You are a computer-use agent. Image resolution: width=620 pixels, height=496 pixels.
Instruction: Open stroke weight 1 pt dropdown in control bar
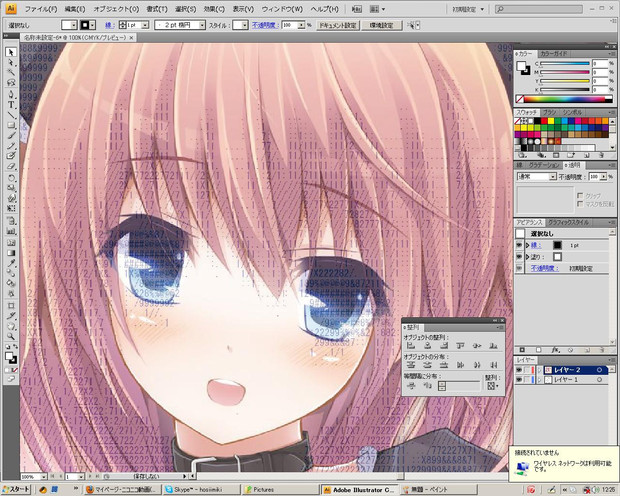click(x=145, y=25)
